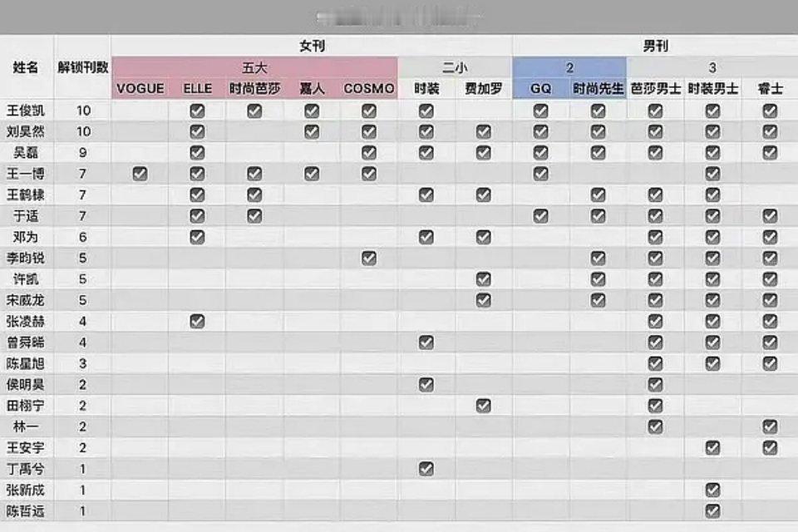Screen dimensions: 798x532
Task: Select the 二小 header cell
Action: [455, 67]
